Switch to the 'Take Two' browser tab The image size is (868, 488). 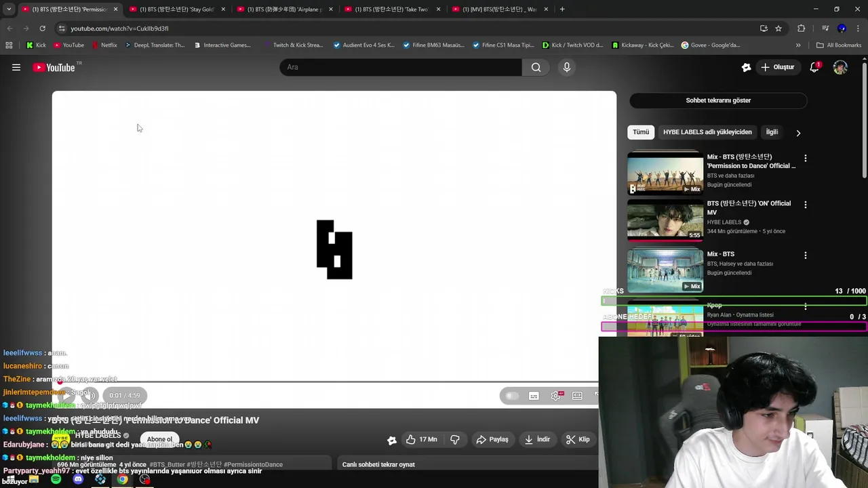tap(391, 9)
